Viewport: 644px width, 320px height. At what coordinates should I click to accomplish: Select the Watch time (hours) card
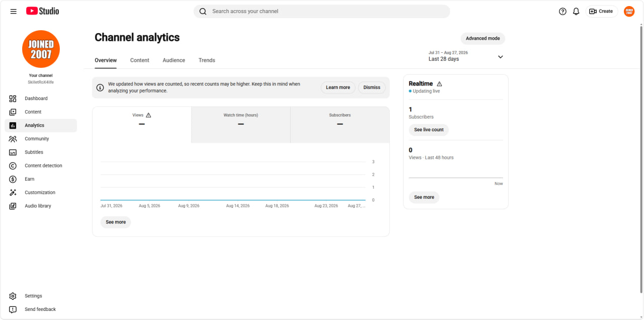(241, 125)
